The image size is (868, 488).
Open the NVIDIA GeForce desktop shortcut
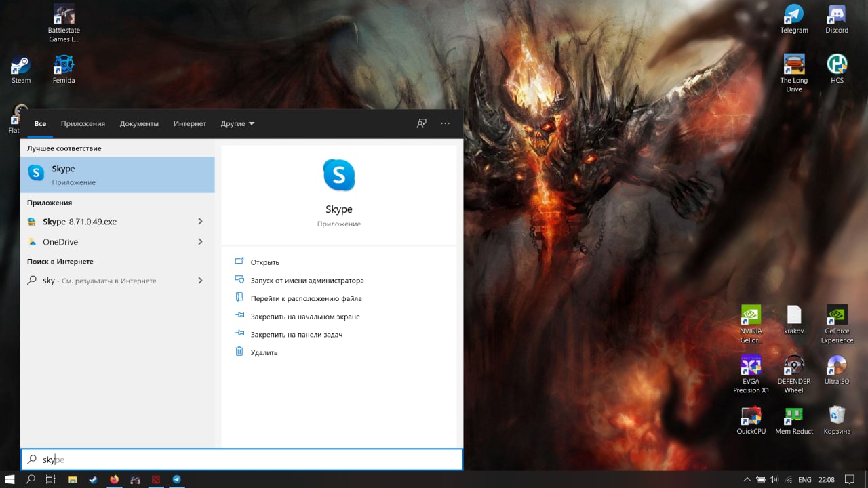pyautogui.click(x=751, y=324)
